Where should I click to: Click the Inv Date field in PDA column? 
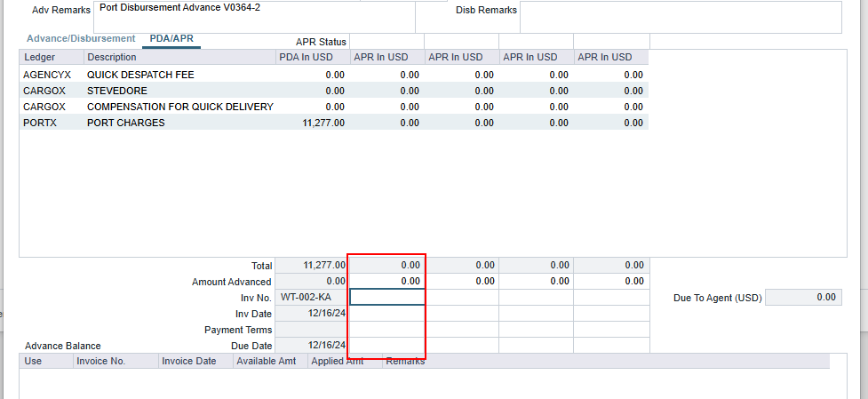(x=311, y=313)
